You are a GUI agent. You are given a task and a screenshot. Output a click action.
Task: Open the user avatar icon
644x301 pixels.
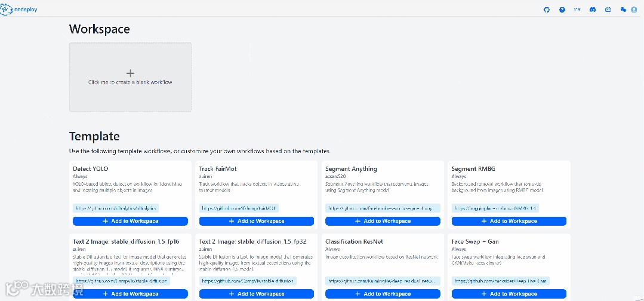[634, 10]
